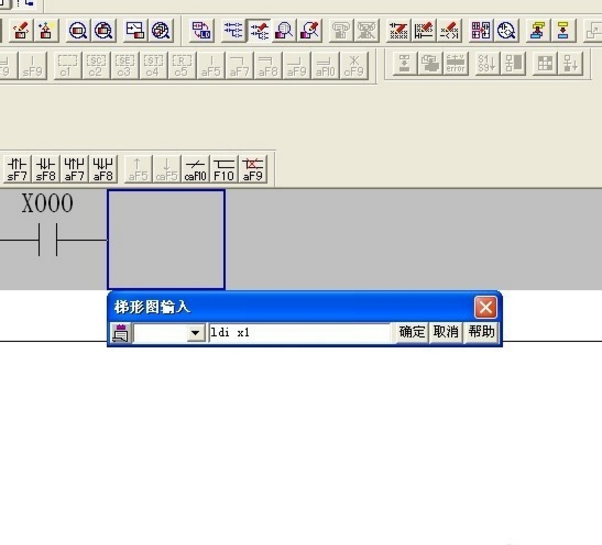This screenshot has height=545, width=602.
Task: Click the aF9 delete line tool
Action: pyautogui.click(x=253, y=168)
